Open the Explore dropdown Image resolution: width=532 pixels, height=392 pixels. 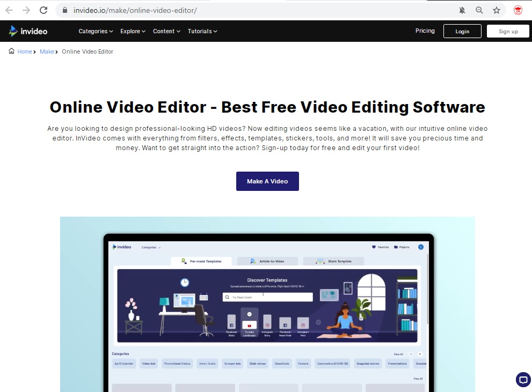pyautogui.click(x=132, y=31)
